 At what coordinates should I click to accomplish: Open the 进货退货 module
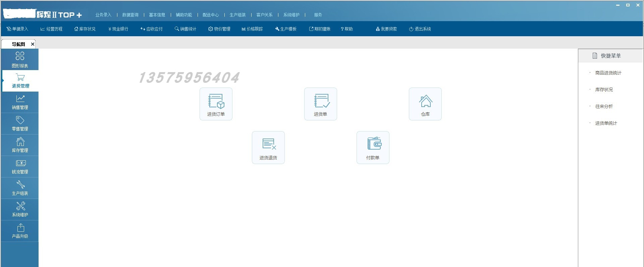click(268, 148)
